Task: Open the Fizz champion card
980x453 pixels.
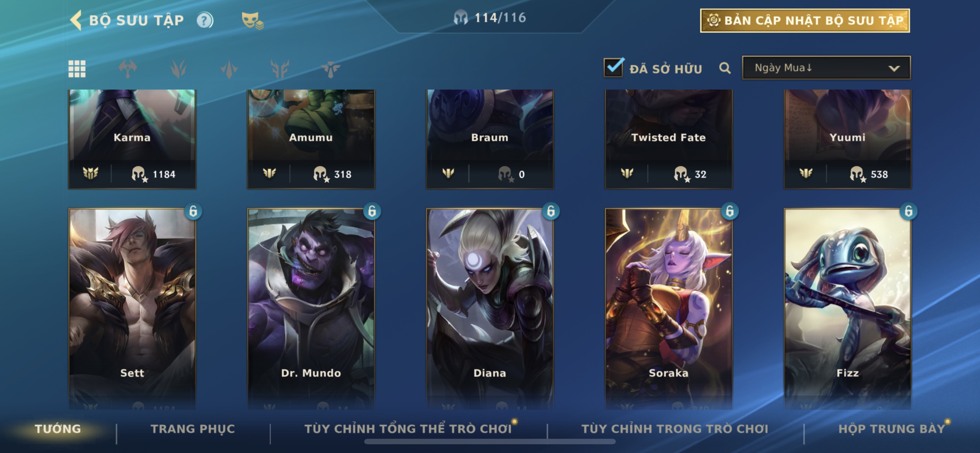Action: (x=847, y=308)
